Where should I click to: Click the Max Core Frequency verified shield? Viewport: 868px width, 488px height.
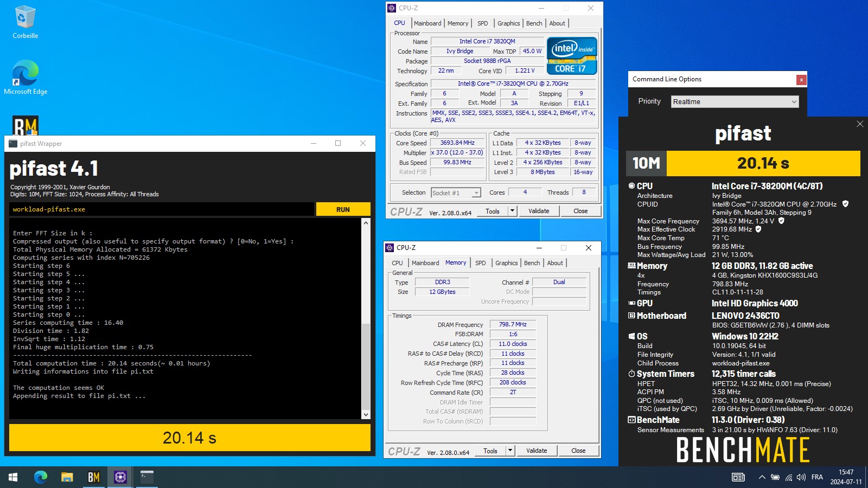[781, 221]
